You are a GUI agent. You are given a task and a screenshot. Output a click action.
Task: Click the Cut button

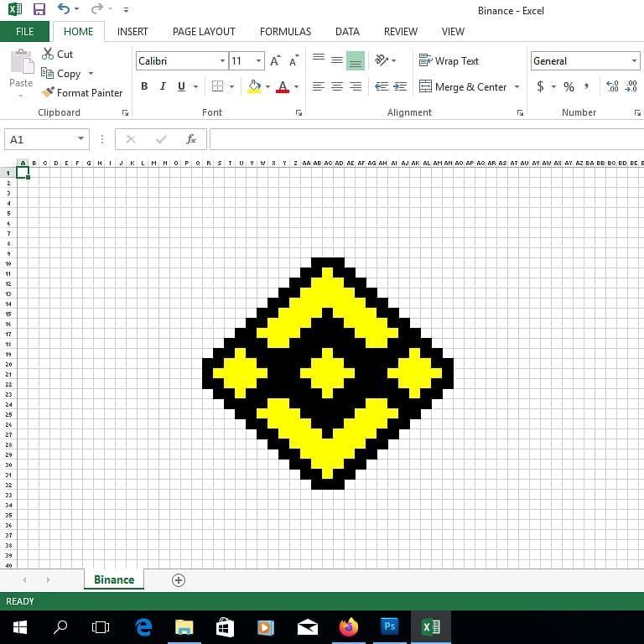(x=57, y=54)
